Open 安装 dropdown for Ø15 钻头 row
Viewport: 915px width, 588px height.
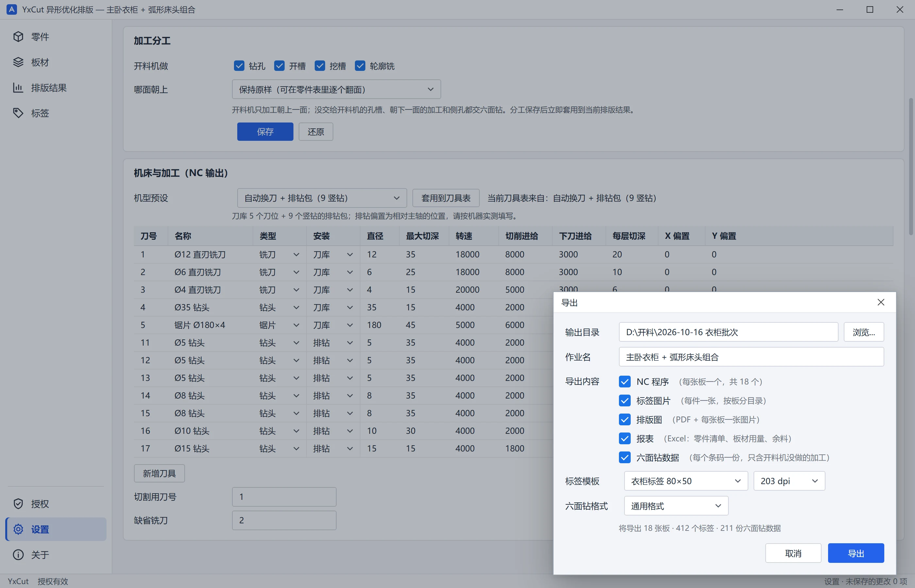pos(333,449)
